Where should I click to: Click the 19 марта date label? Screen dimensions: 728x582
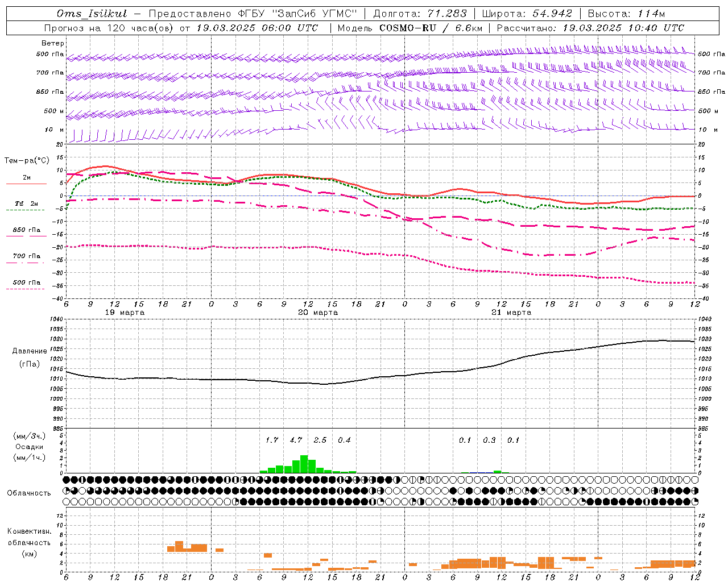pos(125,313)
